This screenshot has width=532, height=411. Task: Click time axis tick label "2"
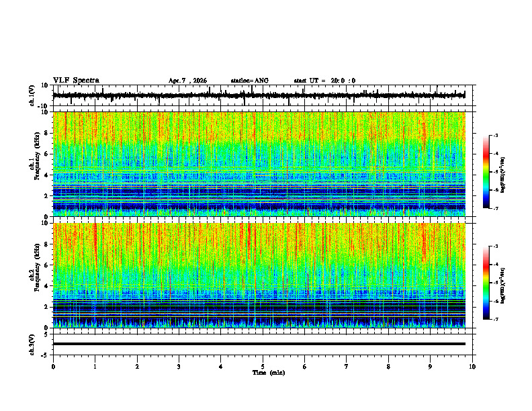point(137,367)
